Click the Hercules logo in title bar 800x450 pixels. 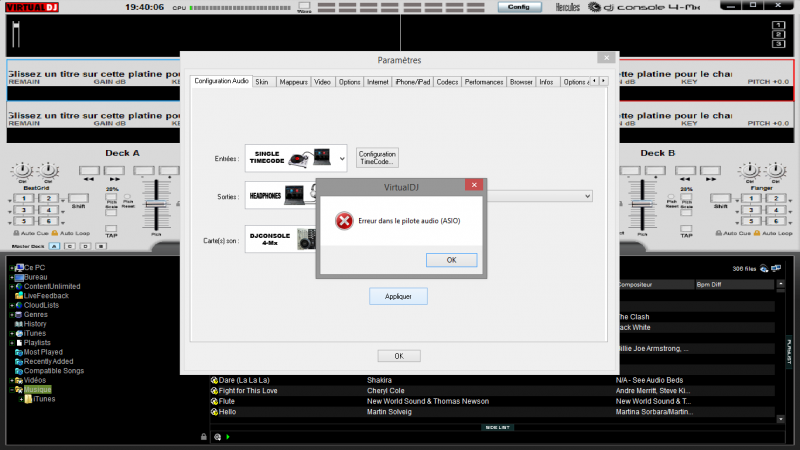[567, 7]
